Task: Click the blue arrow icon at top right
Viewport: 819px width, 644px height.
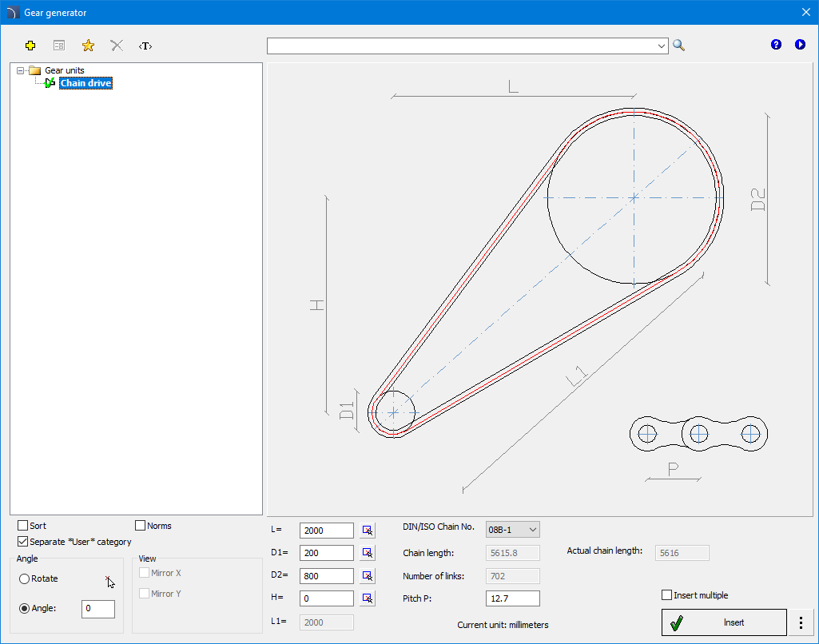Action: (x=800, y=45)
